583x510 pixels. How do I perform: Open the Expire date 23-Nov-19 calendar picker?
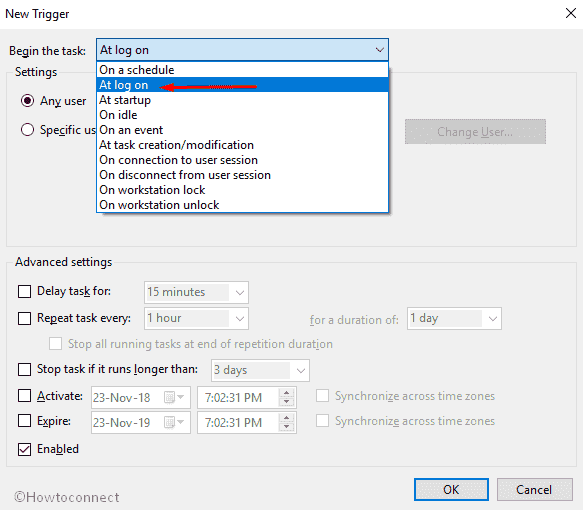[174, 422]
